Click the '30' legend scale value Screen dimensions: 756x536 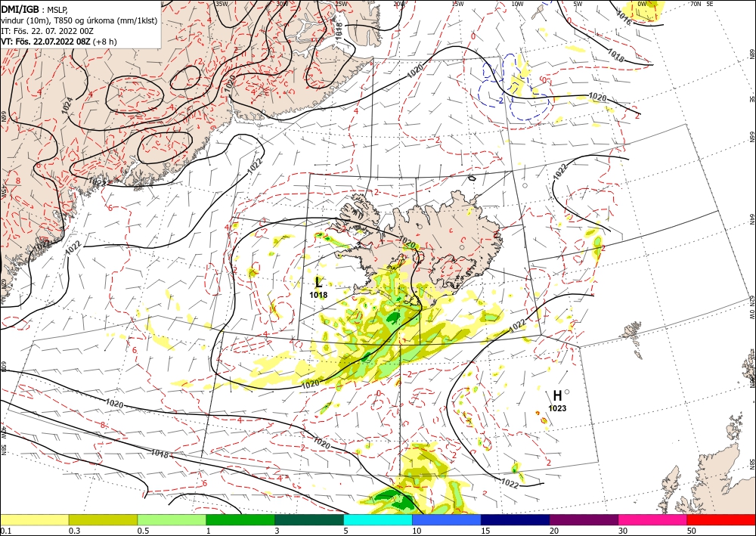pos(624,531)
